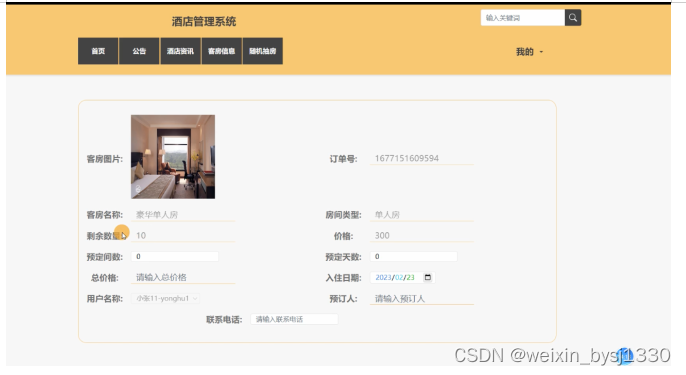Viewport: 686px width, 375px height.
Task: Click the 订单号 label
Action: click(x=343, y=159)
